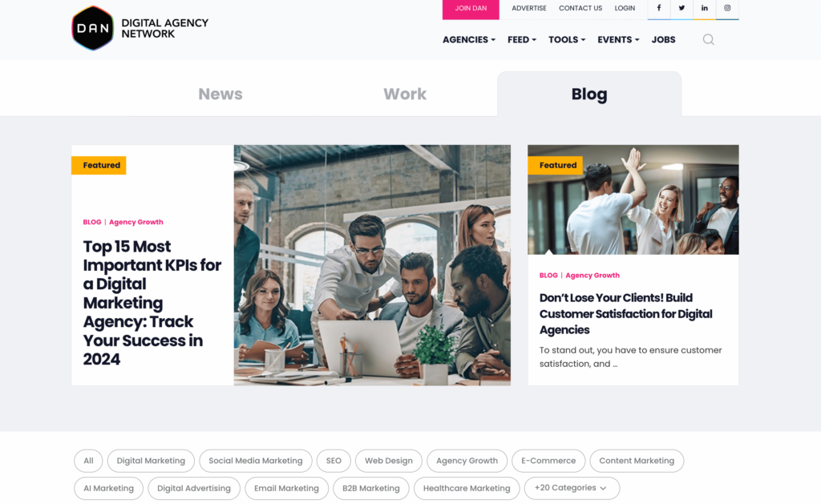Image resolution: width=821 pixels, height=504 pixels.
Task: Click the DAN hexagon logo
Action: (x=93, y=28)
